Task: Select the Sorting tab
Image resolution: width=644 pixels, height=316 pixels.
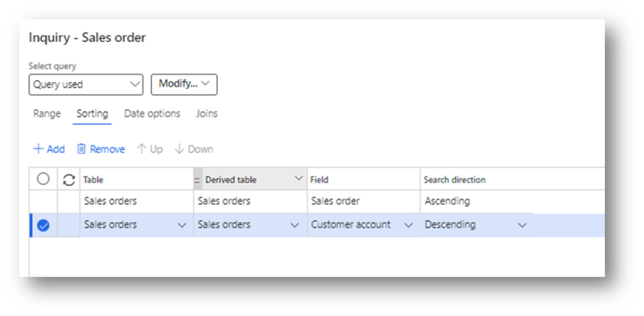Action: (92, 114)
